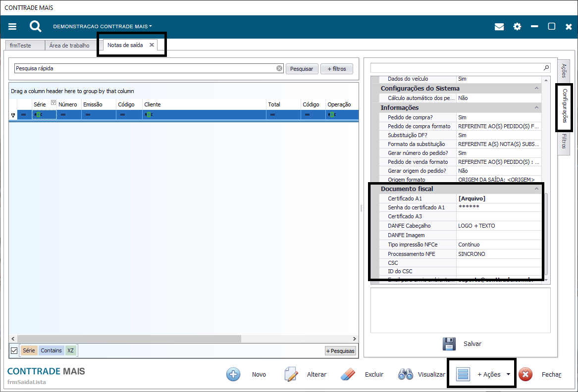Click the Visualizar binoculars icon
Viewport: 578px width, 392px height.
[406, 374]
